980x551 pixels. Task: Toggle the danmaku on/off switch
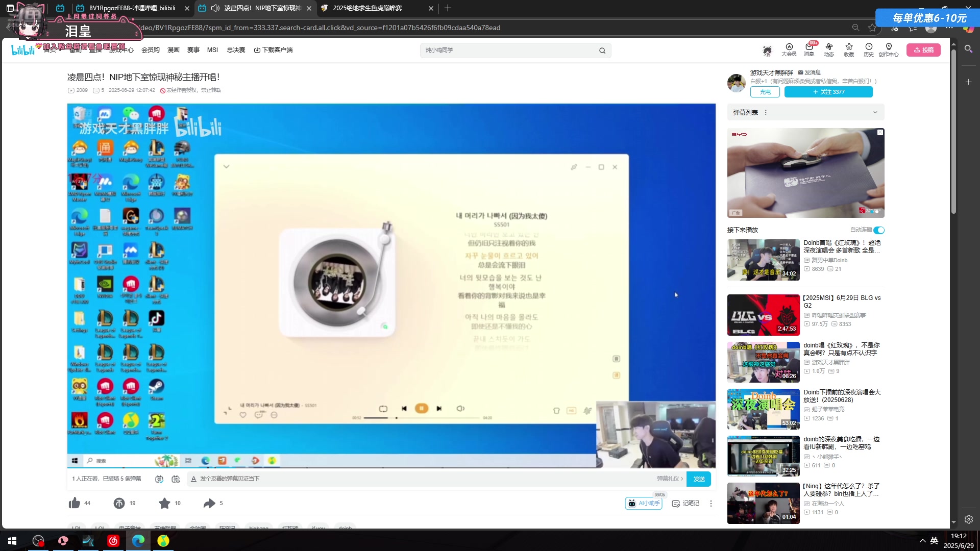[159, 479]
